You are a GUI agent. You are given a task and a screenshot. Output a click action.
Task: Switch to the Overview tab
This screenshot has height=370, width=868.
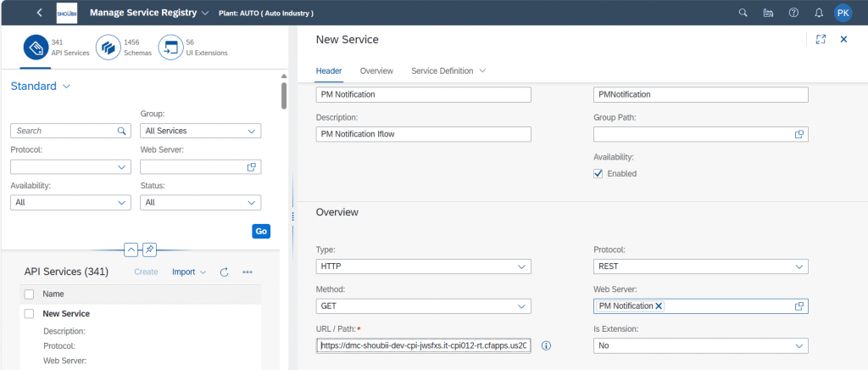(x=376, y=71)
